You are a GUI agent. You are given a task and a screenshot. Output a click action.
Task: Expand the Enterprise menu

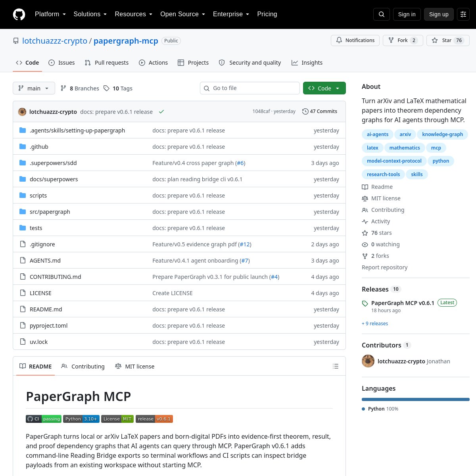(231, 14)
